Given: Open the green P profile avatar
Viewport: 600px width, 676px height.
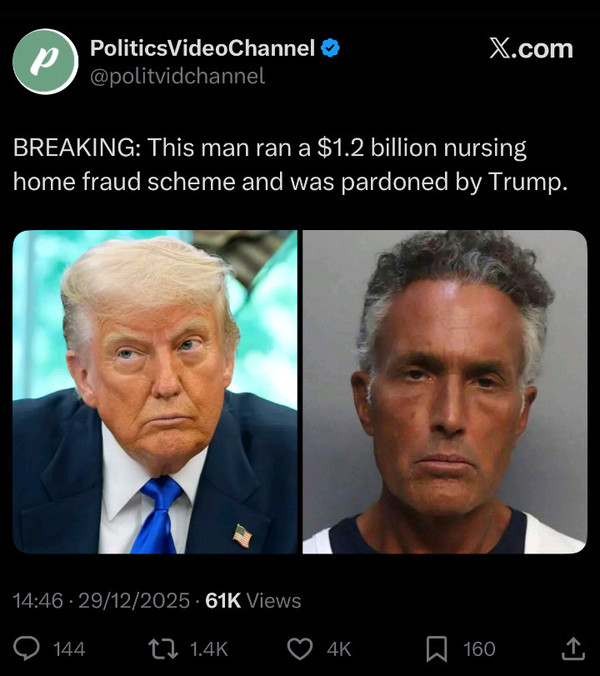Looking at the screenshot, I should click(46, 61).
